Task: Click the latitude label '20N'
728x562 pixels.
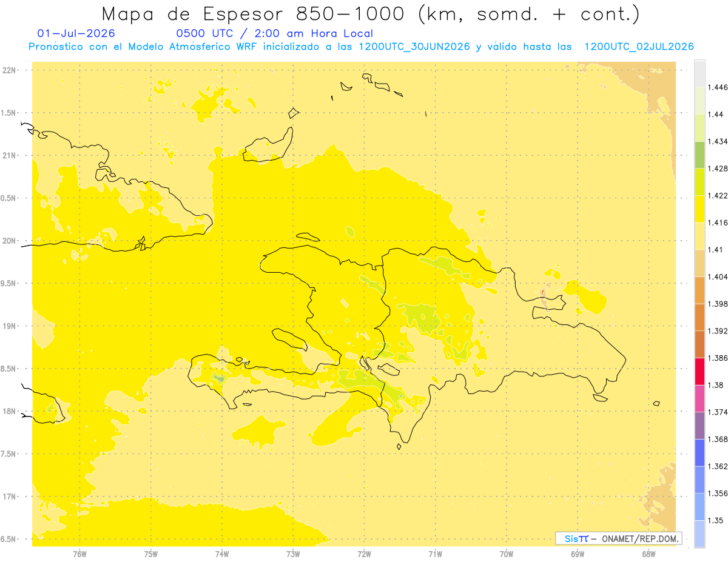Action: pos(9,241)
